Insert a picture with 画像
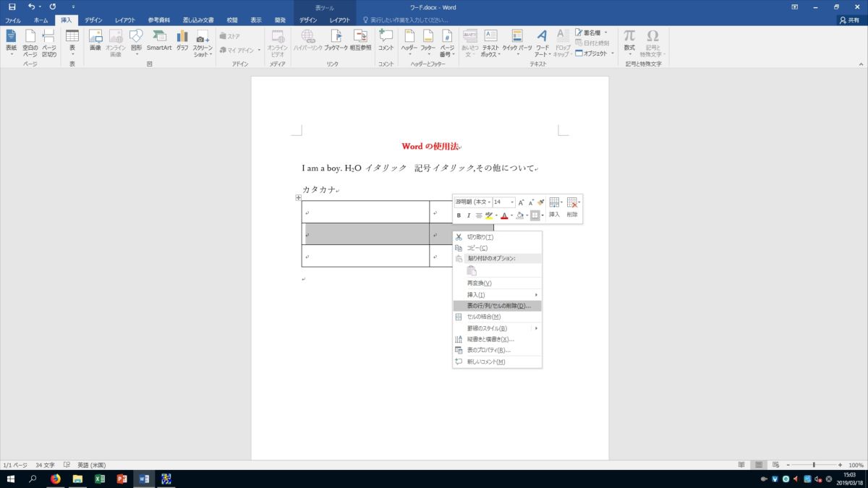 tap(95, 40)
